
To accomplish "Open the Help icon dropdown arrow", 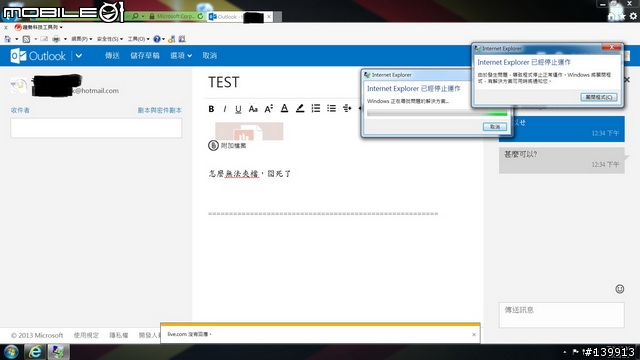I will pyautogui.click(x=164, y=39).
